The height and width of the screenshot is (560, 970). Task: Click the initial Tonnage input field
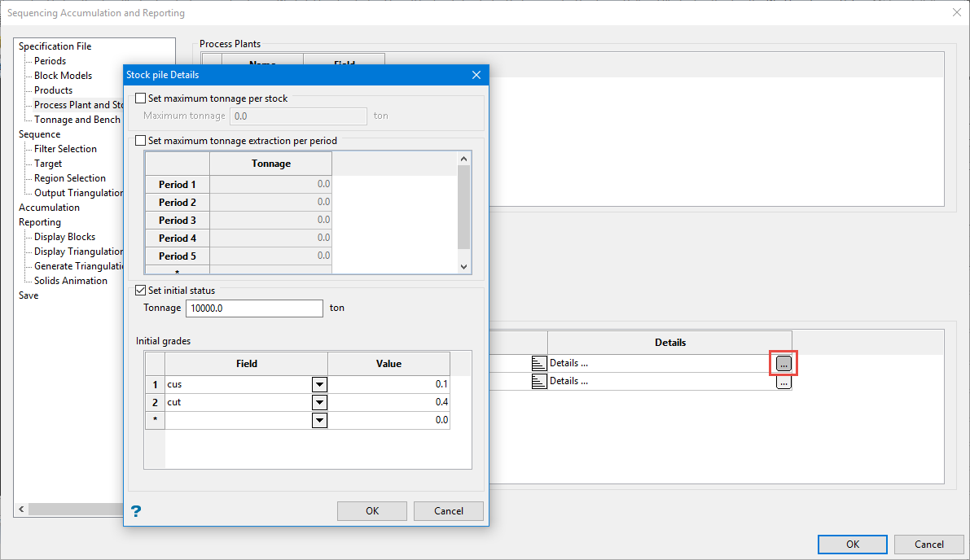pos(254,308)
